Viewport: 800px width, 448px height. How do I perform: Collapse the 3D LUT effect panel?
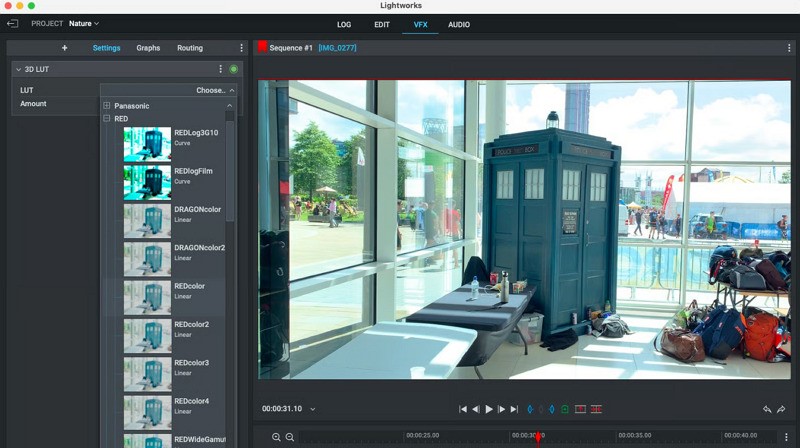coord(18,69)
